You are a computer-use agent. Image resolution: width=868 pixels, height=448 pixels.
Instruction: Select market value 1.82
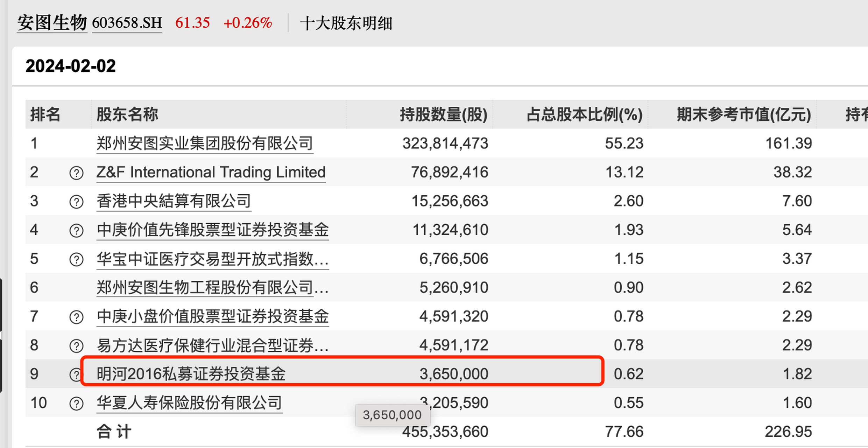[x=797, y=374]
